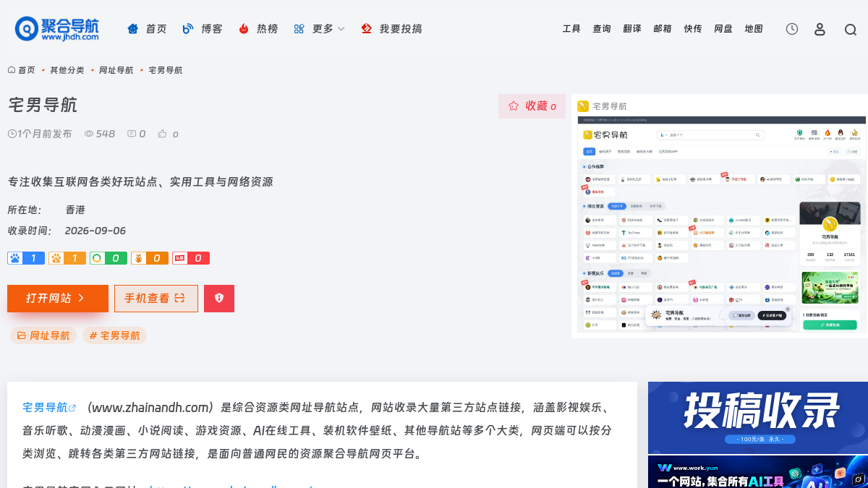
Task: Click the AI工具 work.yun banner
Action: tap(758, 473)
